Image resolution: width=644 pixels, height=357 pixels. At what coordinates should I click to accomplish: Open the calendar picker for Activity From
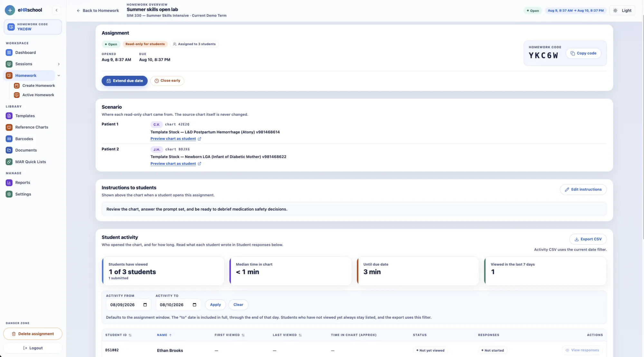(x=145, y=305)
